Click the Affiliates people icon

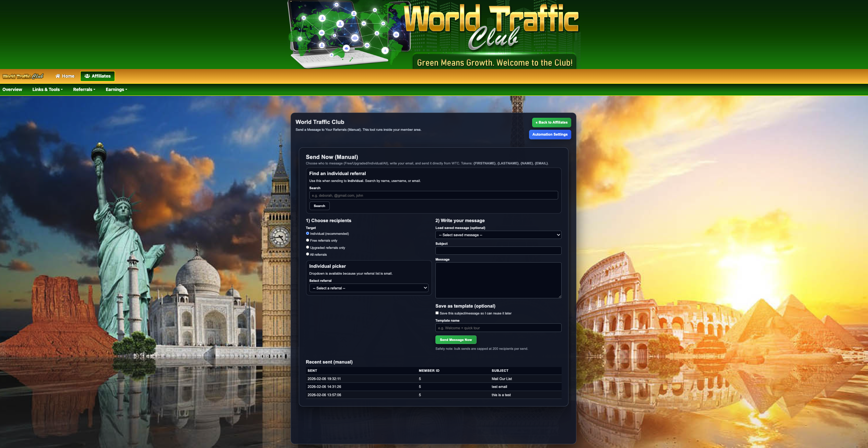click(x=87, y=76)
